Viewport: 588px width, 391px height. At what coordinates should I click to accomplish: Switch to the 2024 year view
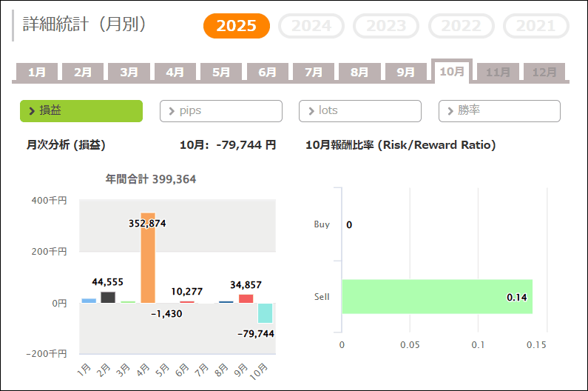click(311, 27)
